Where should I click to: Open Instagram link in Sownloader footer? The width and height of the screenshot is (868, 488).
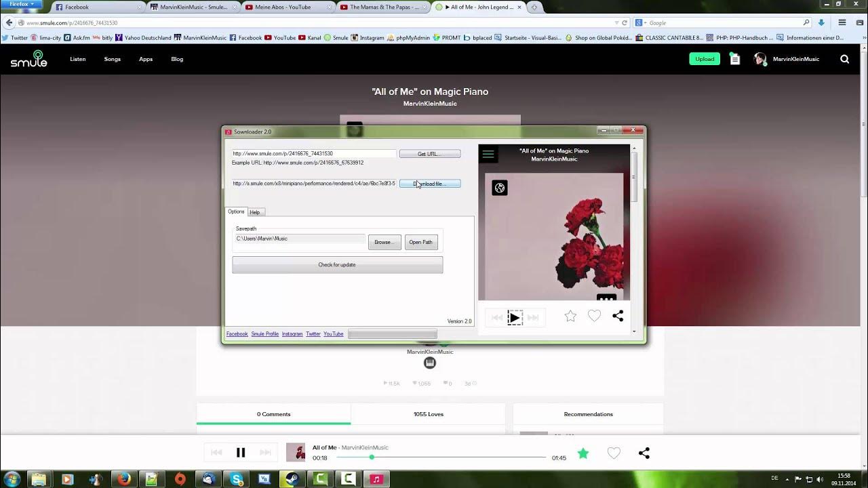292,334
